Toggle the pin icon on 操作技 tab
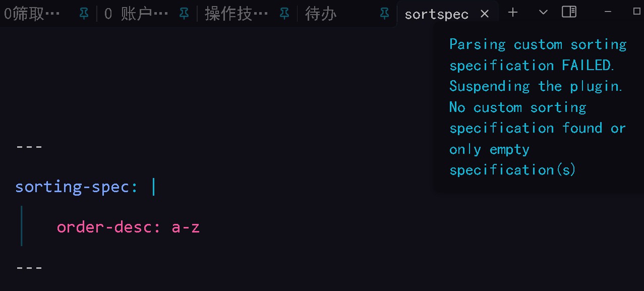This screenshot has width=644, height=291. tap(284, 14)
